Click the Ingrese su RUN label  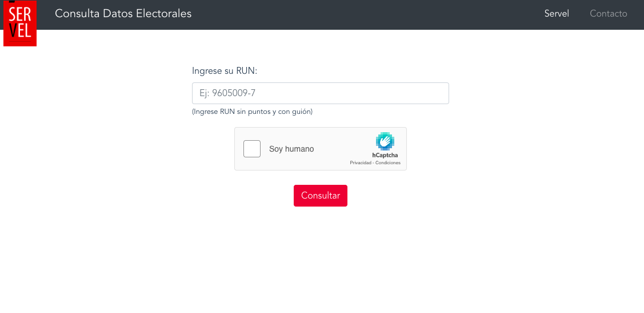[225, 71]
